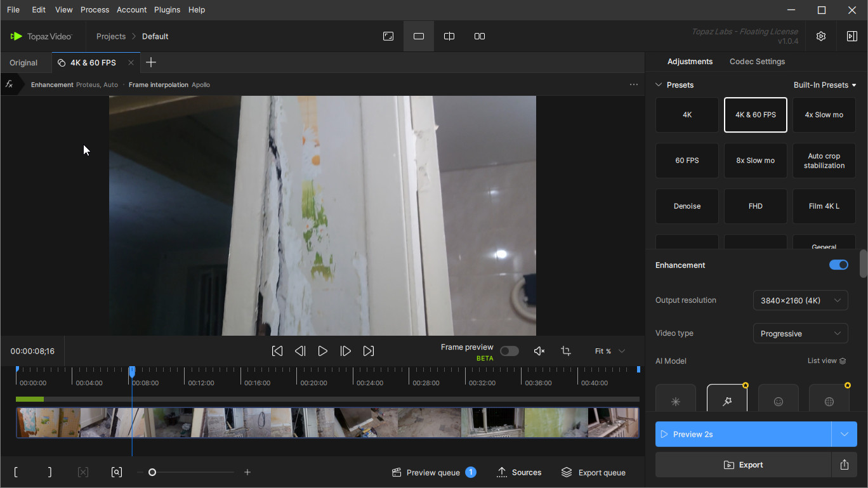This screenshot has width=868, height=488.
Task: Toggle the Frame preview BETA switch
Action: tap(509, 351)
